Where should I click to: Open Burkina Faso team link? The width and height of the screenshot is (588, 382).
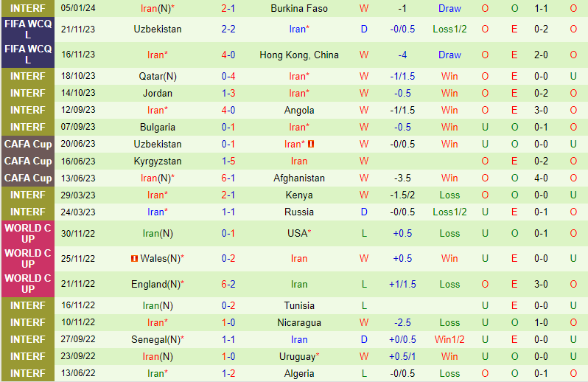point(298,9)
